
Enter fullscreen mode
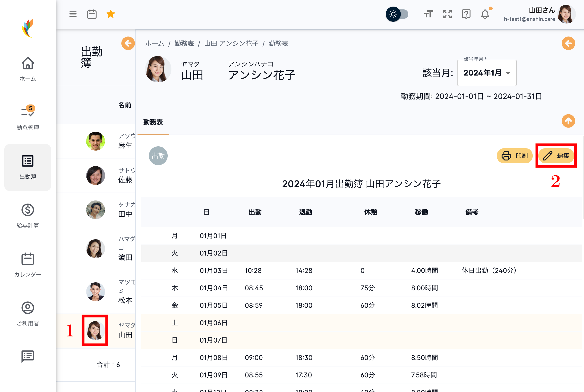click(x=447, y=14)
